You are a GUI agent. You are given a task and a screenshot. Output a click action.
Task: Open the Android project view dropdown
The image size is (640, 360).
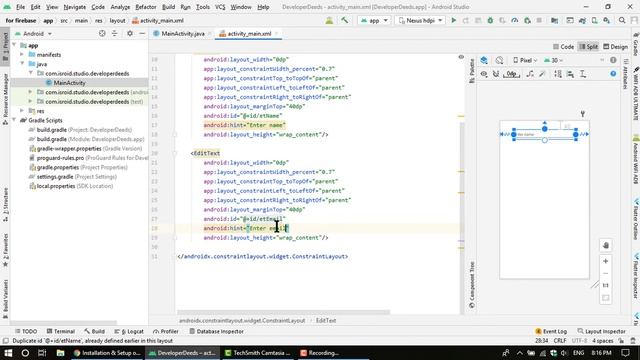coord(33,33)
